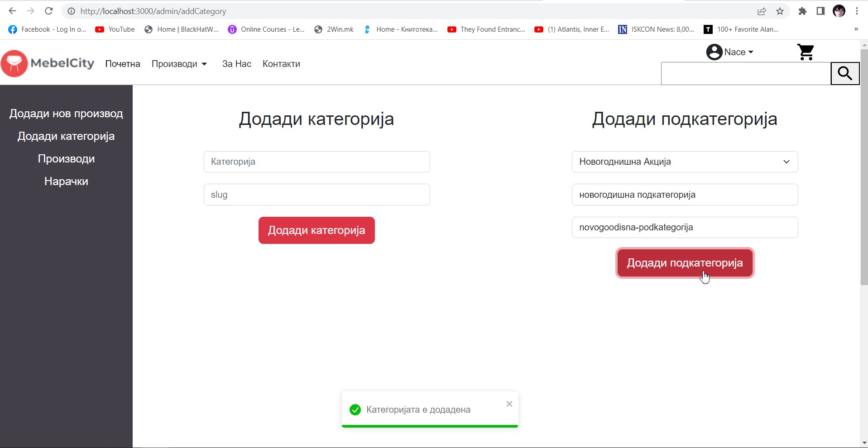The height and width of the screenshot is (448, 868).
Task: Reload the page
Action: click(x=49, y=11)
